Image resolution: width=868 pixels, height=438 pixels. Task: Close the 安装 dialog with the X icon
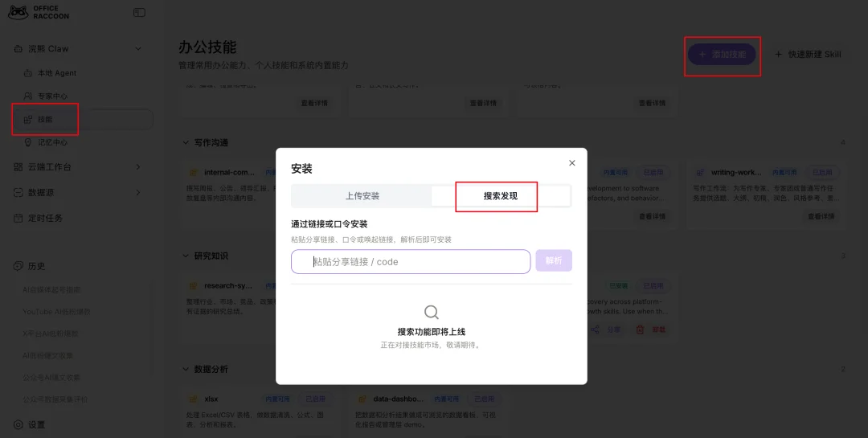point(572,163)
